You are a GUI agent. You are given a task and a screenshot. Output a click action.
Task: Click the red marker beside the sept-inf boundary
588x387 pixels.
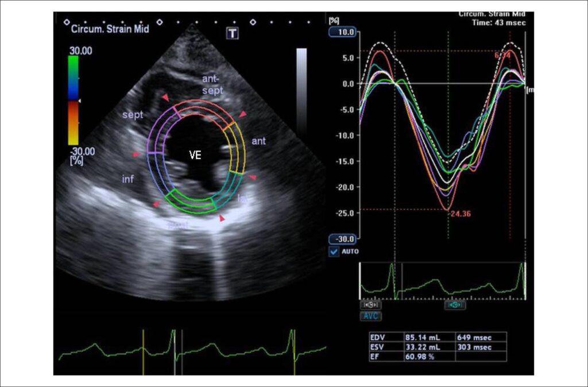(136, 154)
